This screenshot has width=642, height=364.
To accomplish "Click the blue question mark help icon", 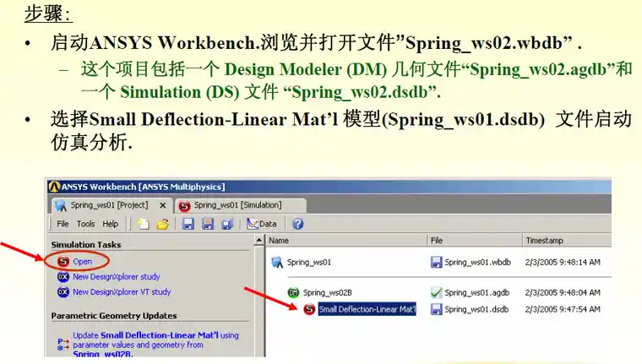I will click(298, 224).
